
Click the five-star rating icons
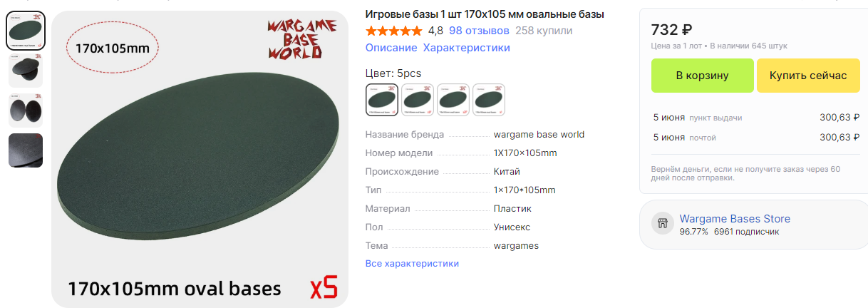(x=394, y=31)
